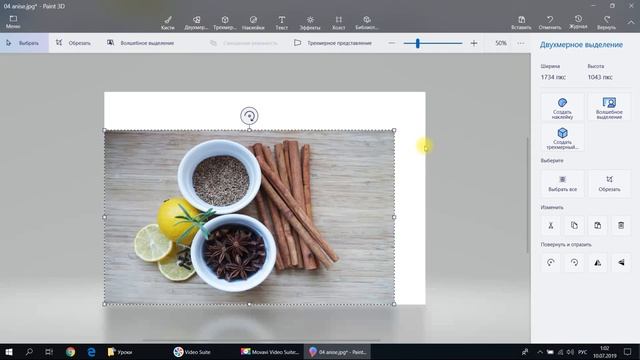Open the 2D shapes tab

point(196,23)
